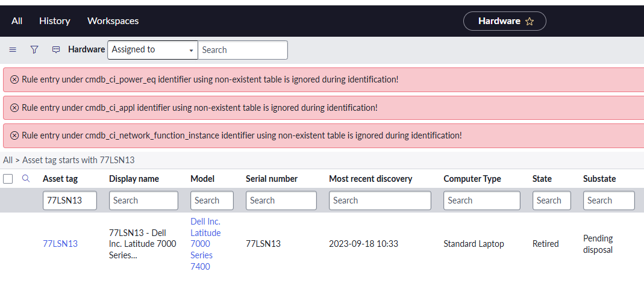This screenshot has height=289, width=644.
Task: Open the activity stream chat icon
Action: (56, 50)
